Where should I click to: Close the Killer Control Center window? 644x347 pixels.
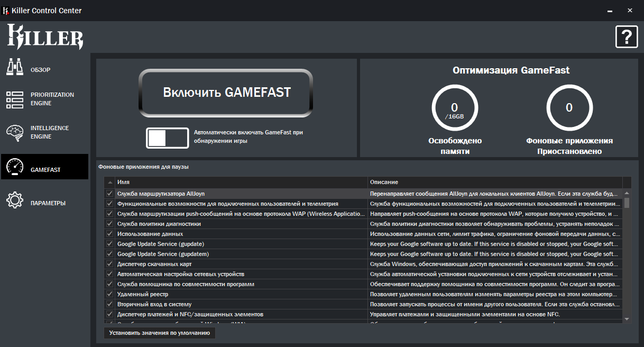coord(630,11)
